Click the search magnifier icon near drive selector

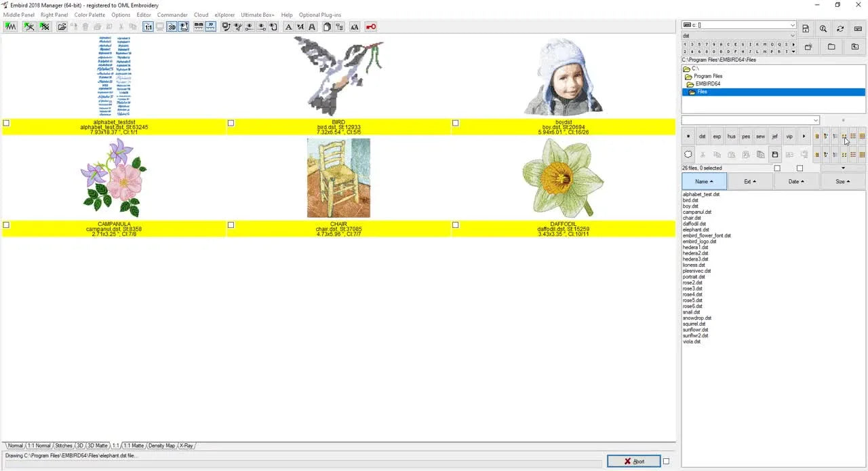(x=823, y=29)
